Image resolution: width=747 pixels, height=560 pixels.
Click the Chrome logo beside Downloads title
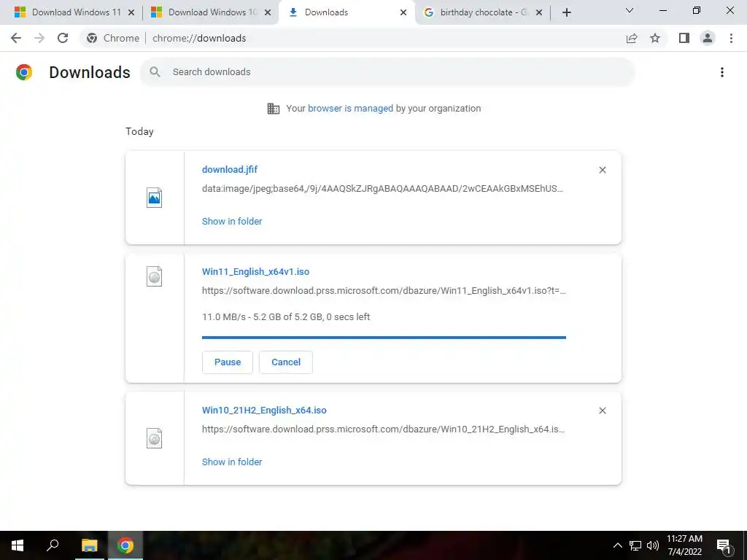pos(24,72)
